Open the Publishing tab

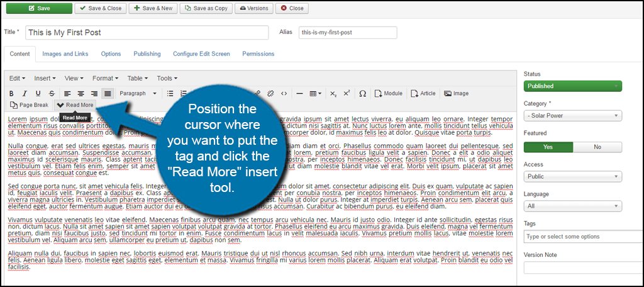click(147, 54)
